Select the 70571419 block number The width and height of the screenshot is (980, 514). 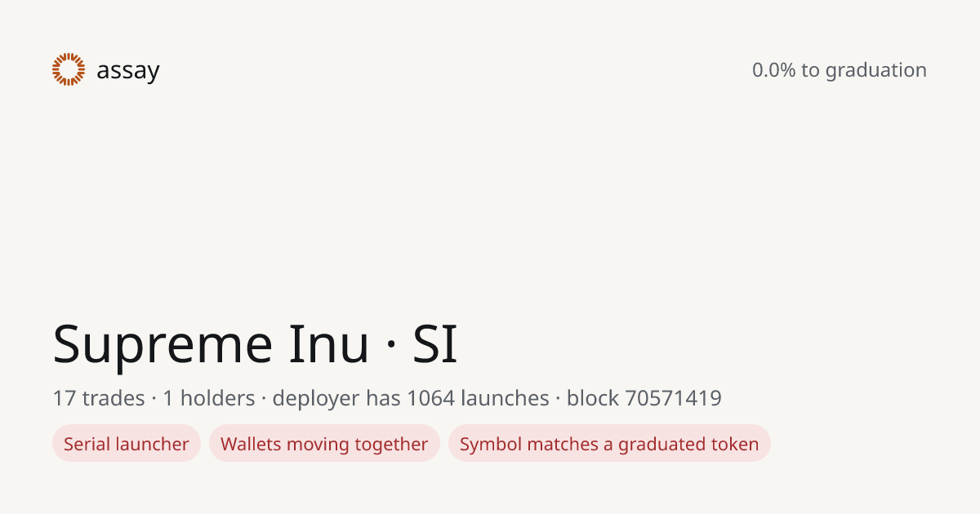point(673,398)
